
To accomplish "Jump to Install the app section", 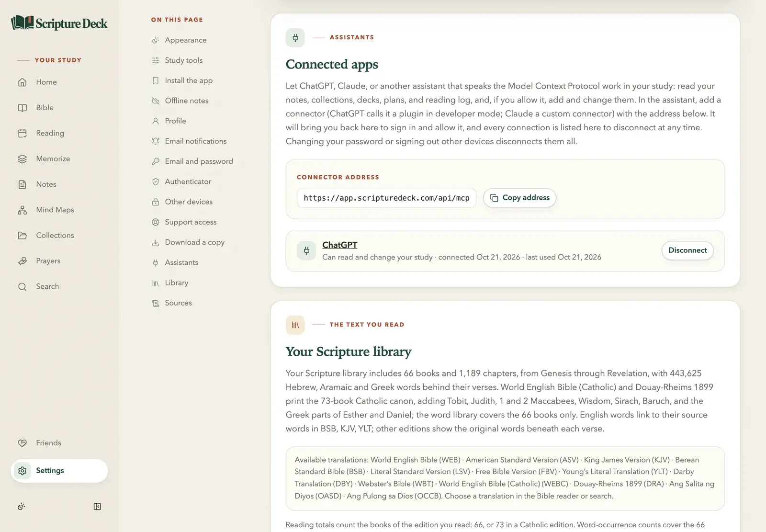I will [189, 80].
